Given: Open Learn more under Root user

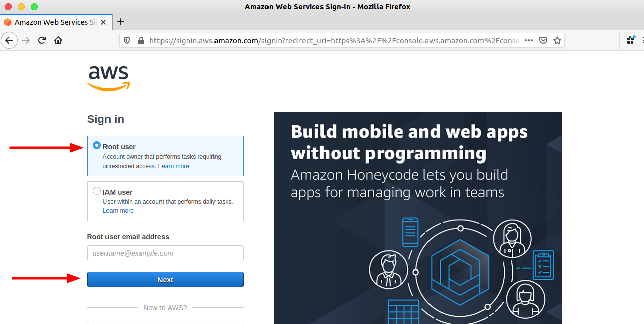Looking at the screenshot, I should pos(174,166).
